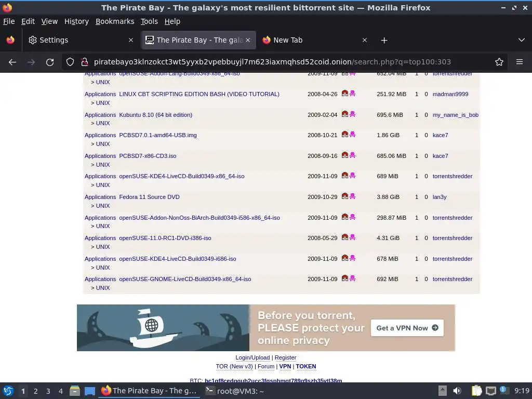The image size is (532, 399).
Task: Click the onion URL in the address bar
Action: coord(272,62)
